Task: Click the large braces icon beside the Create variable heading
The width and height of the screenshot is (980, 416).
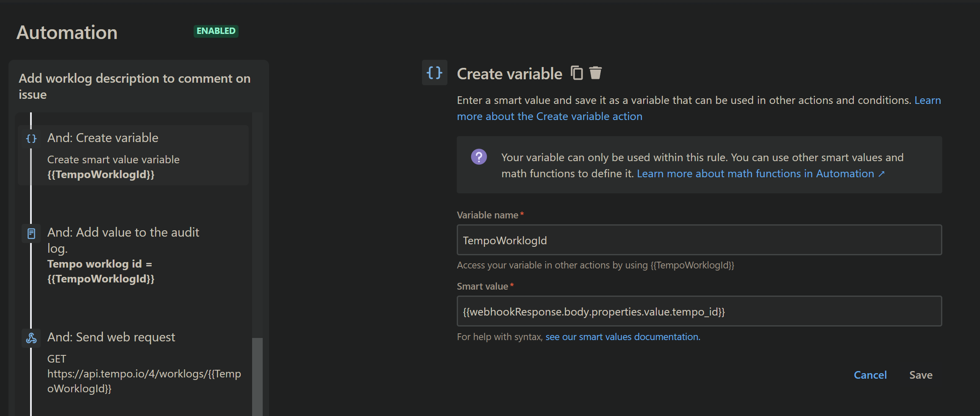Action: coord(434,73)
